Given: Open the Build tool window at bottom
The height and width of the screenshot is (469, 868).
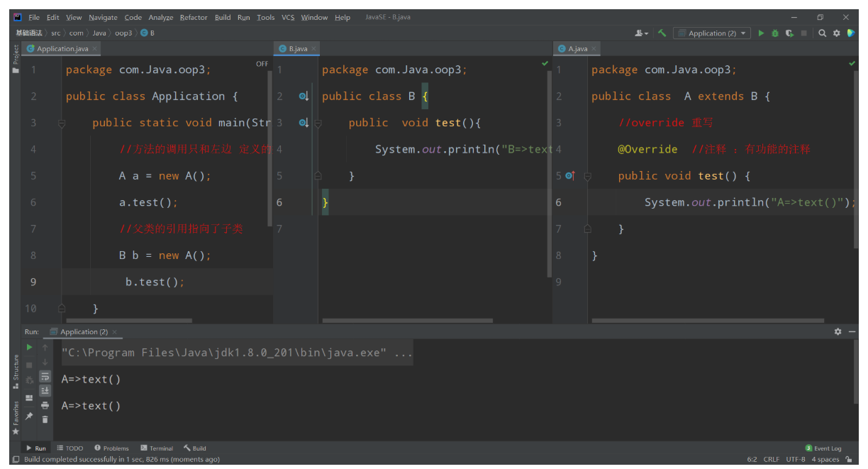Looking at the screenshot, I should [x=195, y=448].
